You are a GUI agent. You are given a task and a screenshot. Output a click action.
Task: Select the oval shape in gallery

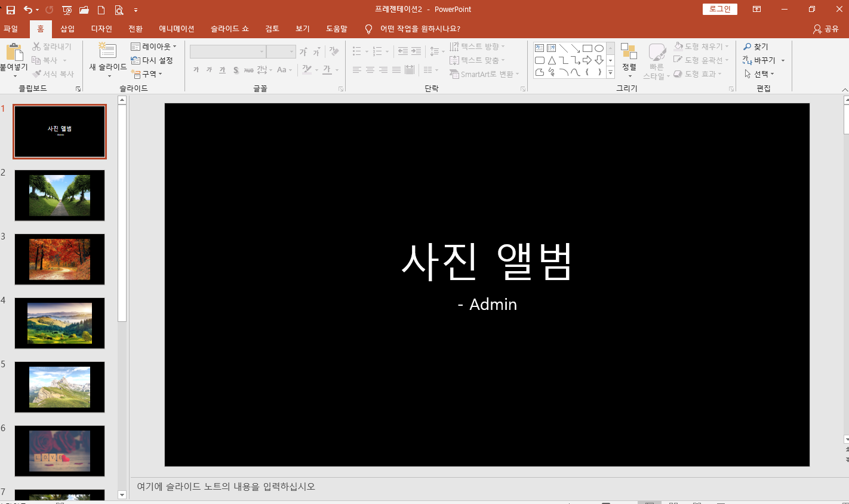pyautogui.click(x=599, y=48)
